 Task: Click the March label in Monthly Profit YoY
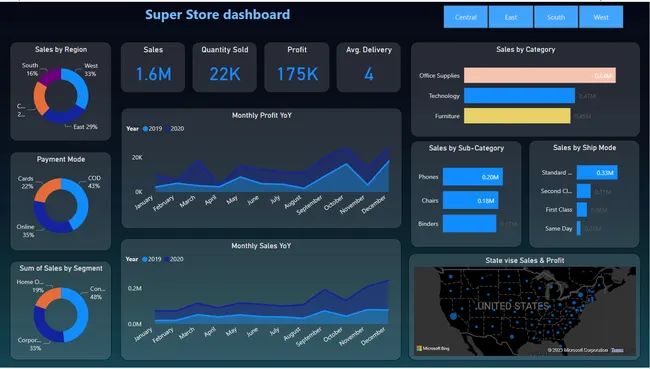187,201
